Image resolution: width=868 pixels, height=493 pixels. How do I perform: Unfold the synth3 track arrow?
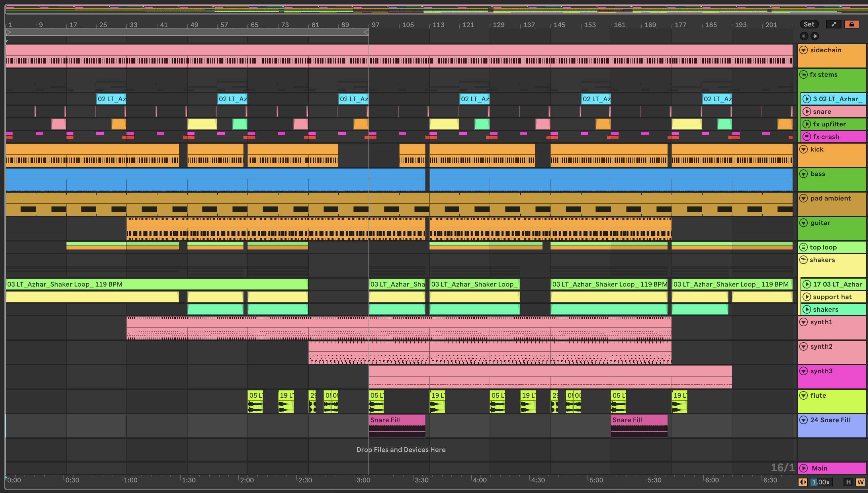click(803, 371)
